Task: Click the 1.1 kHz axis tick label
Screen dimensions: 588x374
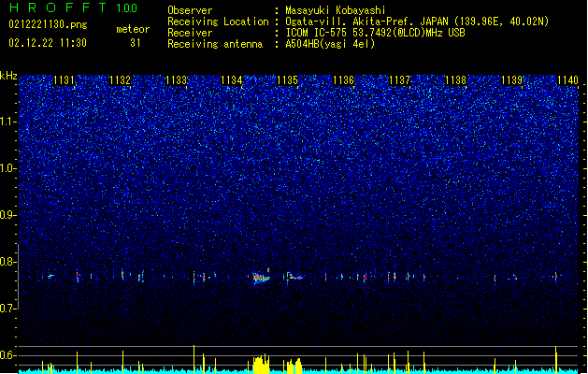Action: pyautogui.click(x=7, y=122)
